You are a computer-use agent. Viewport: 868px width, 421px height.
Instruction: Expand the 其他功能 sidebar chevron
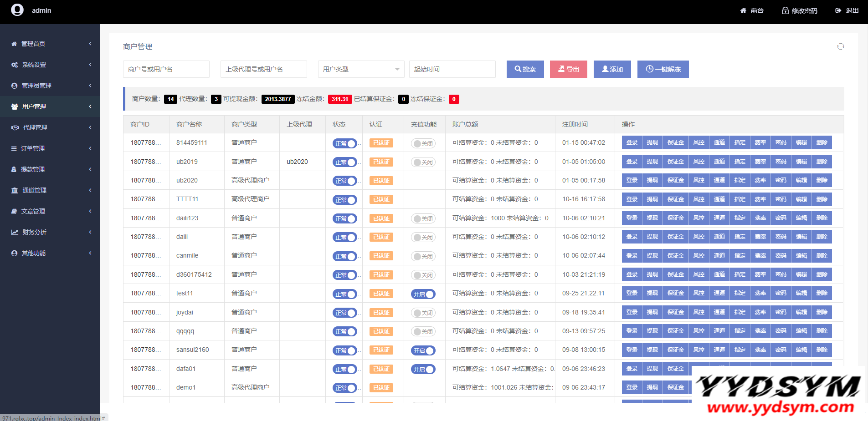[90, 253]
